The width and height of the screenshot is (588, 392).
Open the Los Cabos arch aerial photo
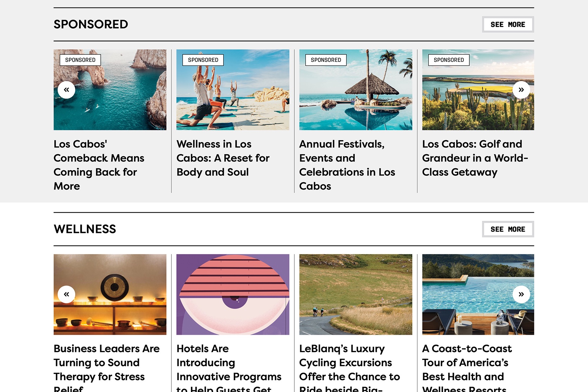[110, 90]
